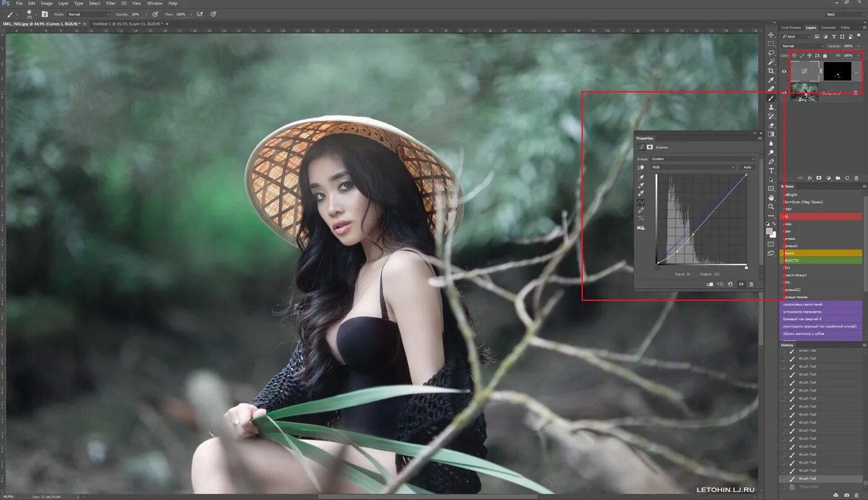
Task: Switch to the Paths tab
Action: click(x=845, y=27)
